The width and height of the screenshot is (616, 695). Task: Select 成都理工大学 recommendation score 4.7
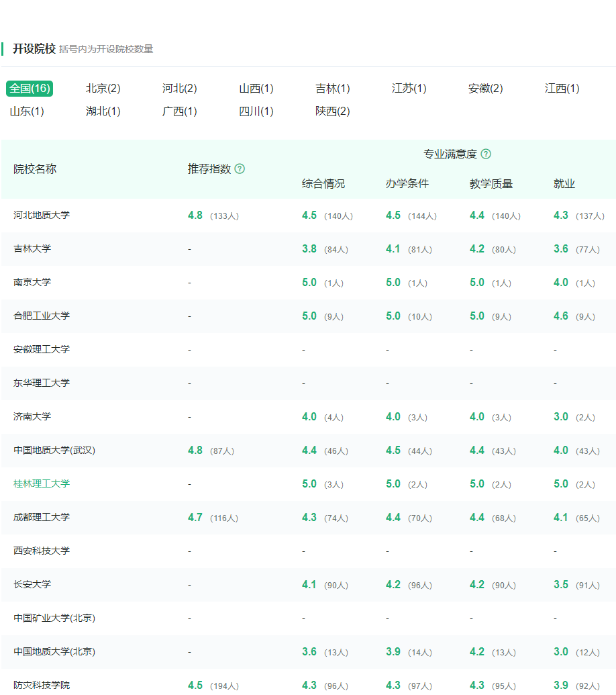point(195,517)
